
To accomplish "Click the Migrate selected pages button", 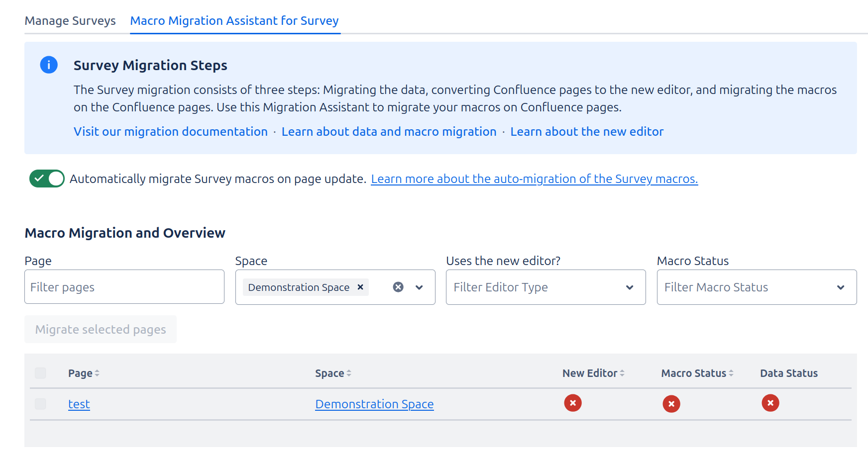I will tap(101, 329).
